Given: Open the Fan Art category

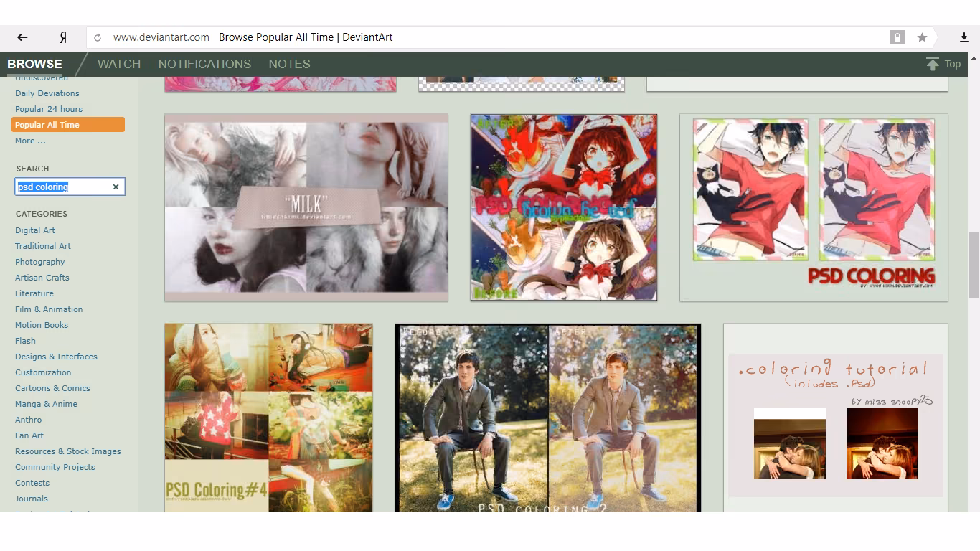Looking at the screenshot, I should (x=29, y=435).
